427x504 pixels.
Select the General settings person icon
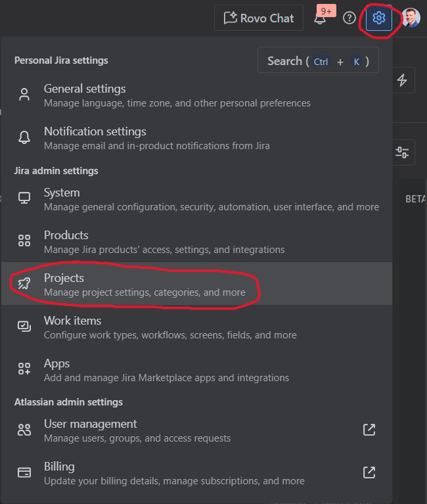click(24, 95)
